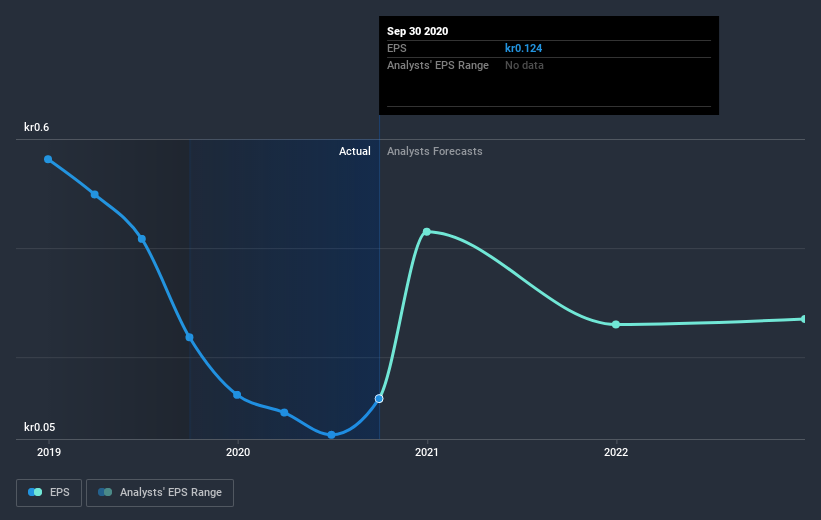Select the second EPS point in 2019

point(95,194)
